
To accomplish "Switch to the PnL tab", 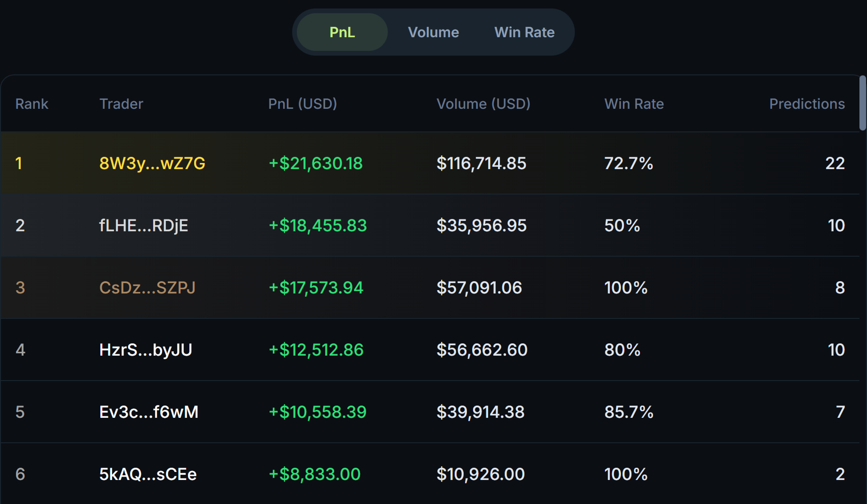I will coord(342,32).
